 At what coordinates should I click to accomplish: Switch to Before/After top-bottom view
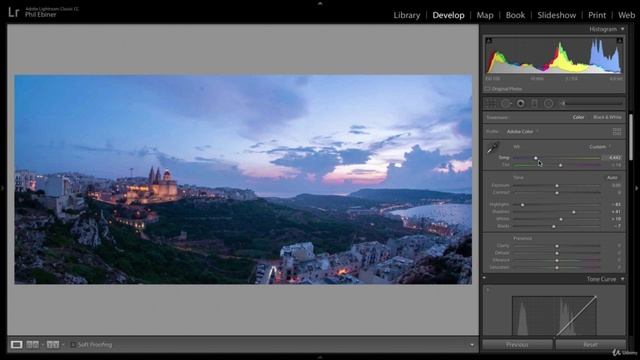tap(53, 345)
